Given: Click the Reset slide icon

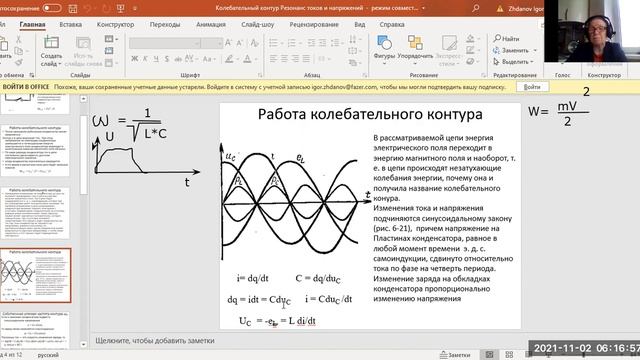Looking at the screenshot, I should 109,51.
